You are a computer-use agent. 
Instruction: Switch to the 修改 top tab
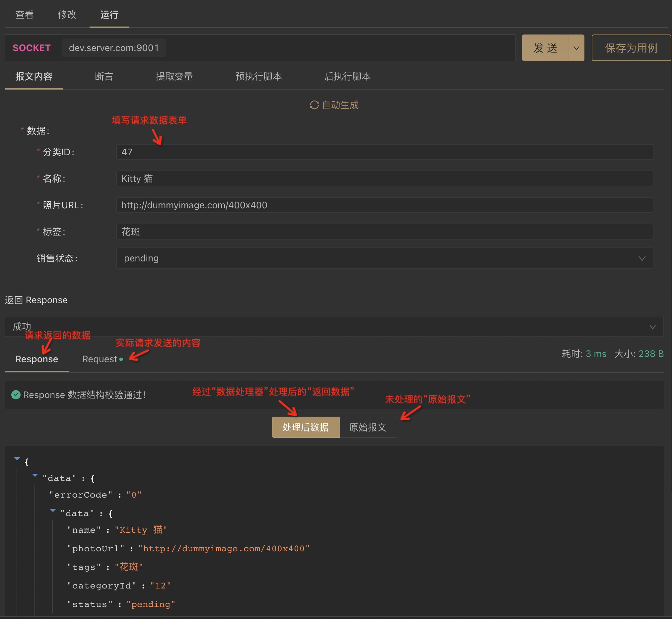click(67, 15)
